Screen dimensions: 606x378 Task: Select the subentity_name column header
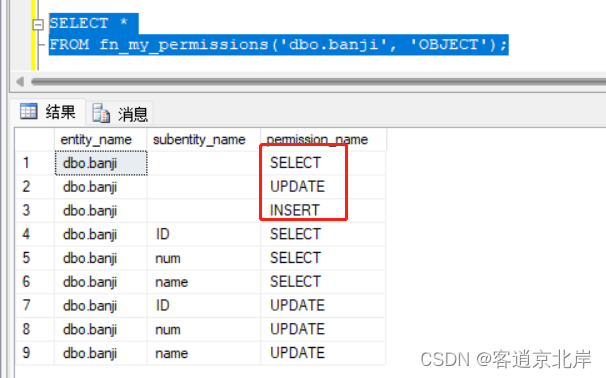point(204,140)
